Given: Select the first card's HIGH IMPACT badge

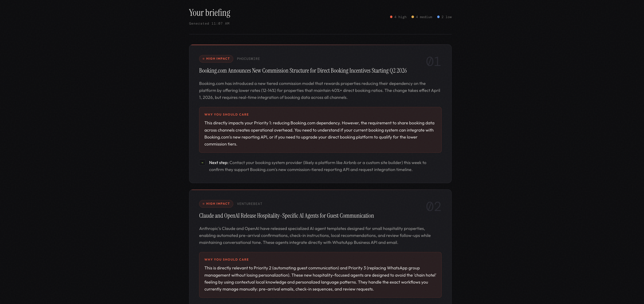Looking at the screenshot, I should (x=216, y=59).
